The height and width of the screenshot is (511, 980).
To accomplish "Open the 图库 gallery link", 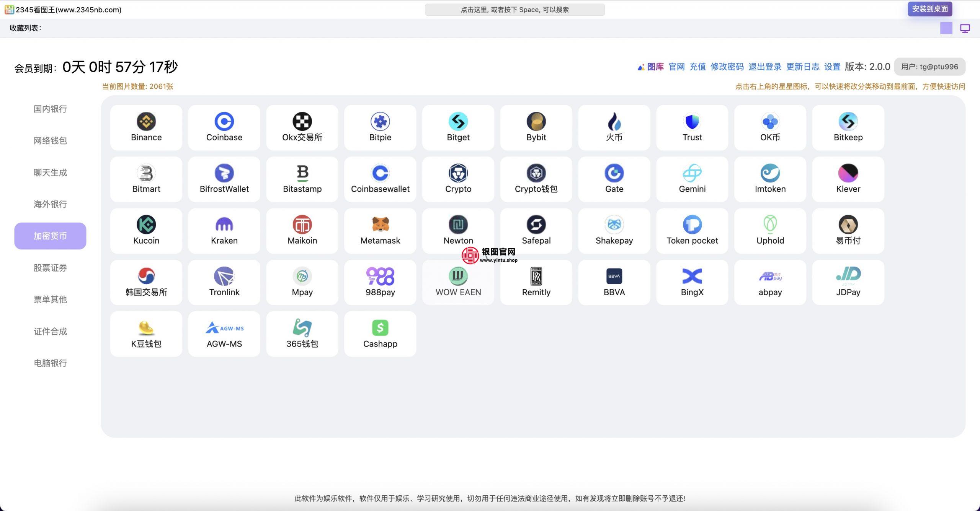I will (651, 67).
